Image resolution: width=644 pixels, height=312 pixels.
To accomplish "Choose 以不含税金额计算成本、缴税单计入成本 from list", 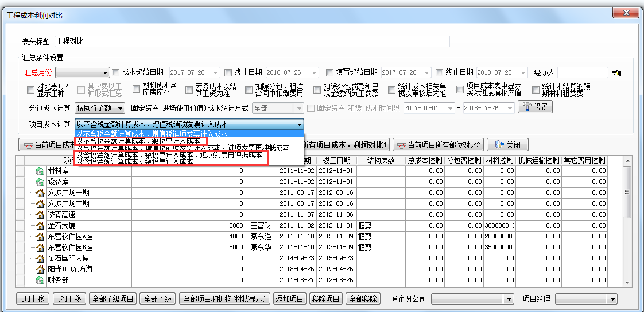I will (138, 141).
